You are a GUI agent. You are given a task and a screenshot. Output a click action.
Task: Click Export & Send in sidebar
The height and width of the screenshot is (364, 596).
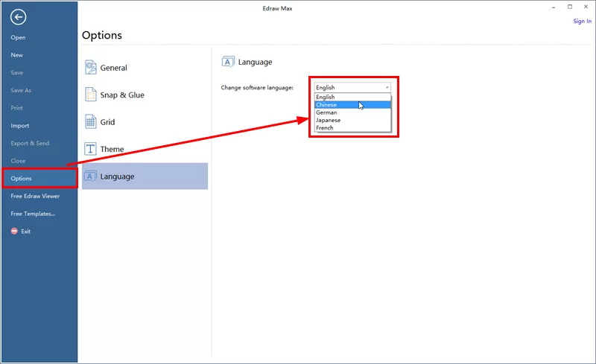coord(30,143)
